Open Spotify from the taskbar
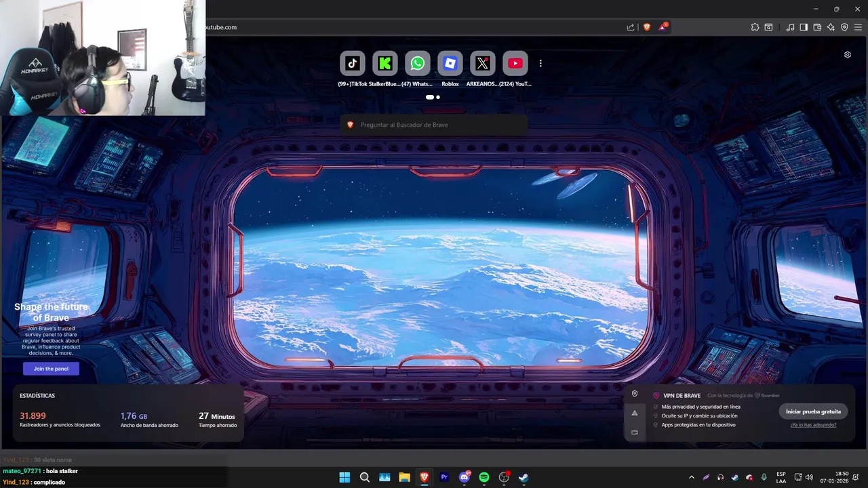The height and width of the screenshot is (488, 868). (x=484, y=477)
